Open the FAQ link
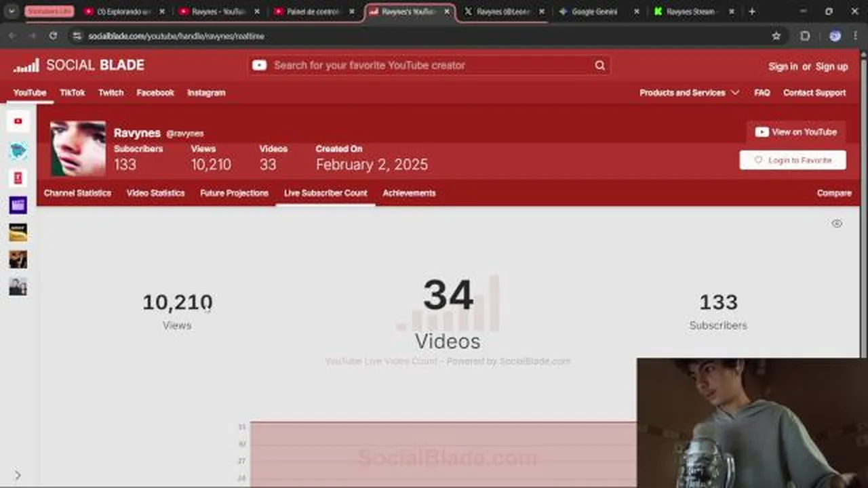Image resolution: width=868 pixels, height=488 pixels. tap(762, 93)
